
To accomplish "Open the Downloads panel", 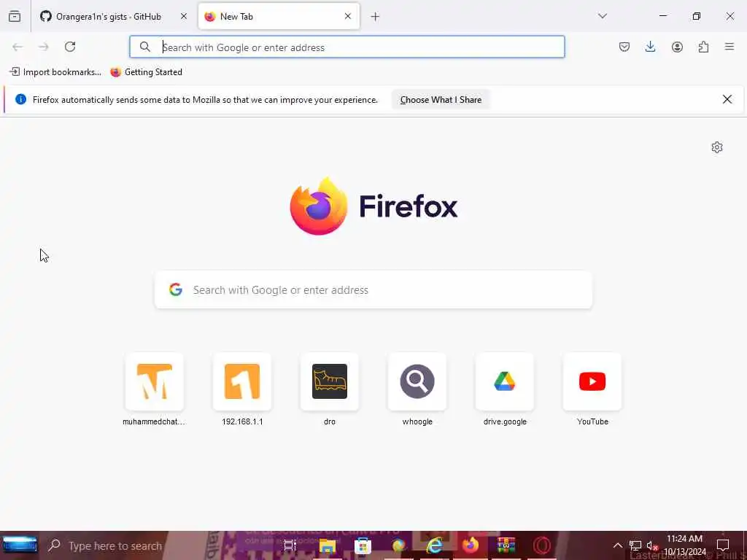I will click(650, 47).
